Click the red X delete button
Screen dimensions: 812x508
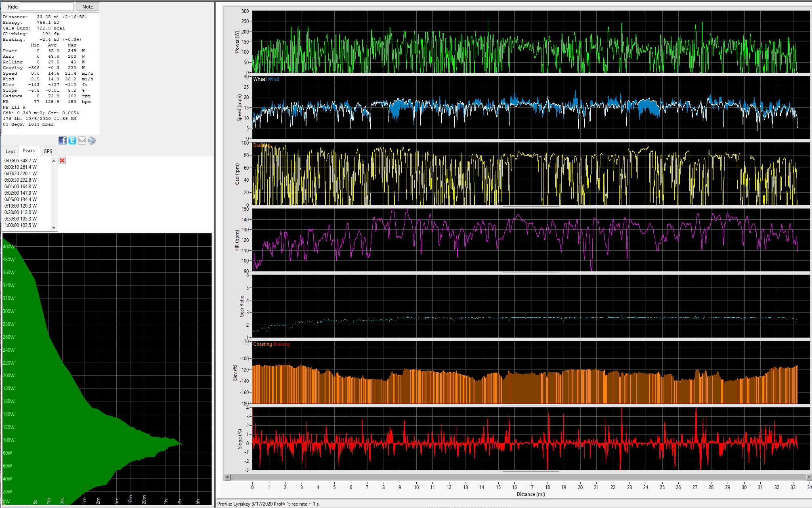[x=62, y=161]
